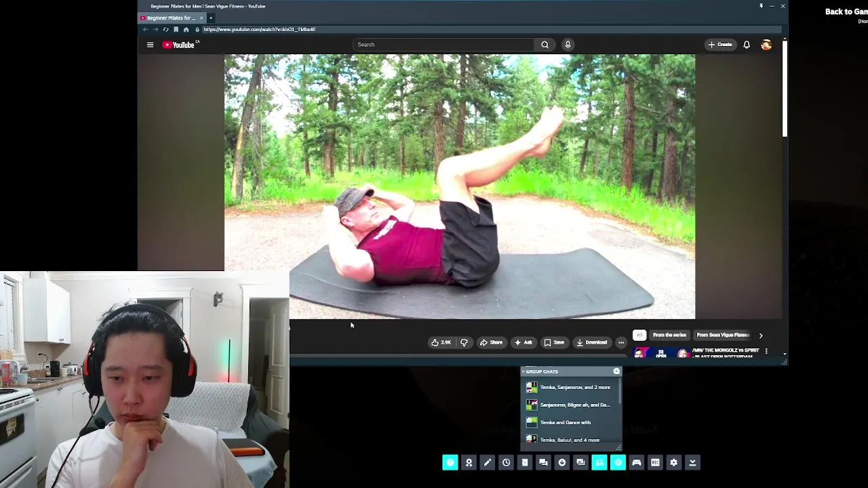This screenshot has height=488, width=868.
Task: Open the YouTube account avatar menu
Action: coord(766,45)
